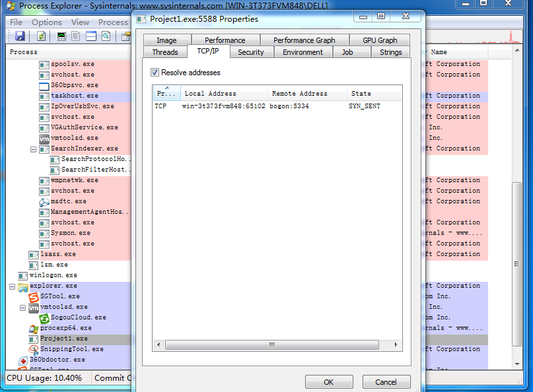This screenshot has height=392, width=533.
Task: Select the vm icon of service vmtoolsd.exe
Action: [x=44, y=138]
